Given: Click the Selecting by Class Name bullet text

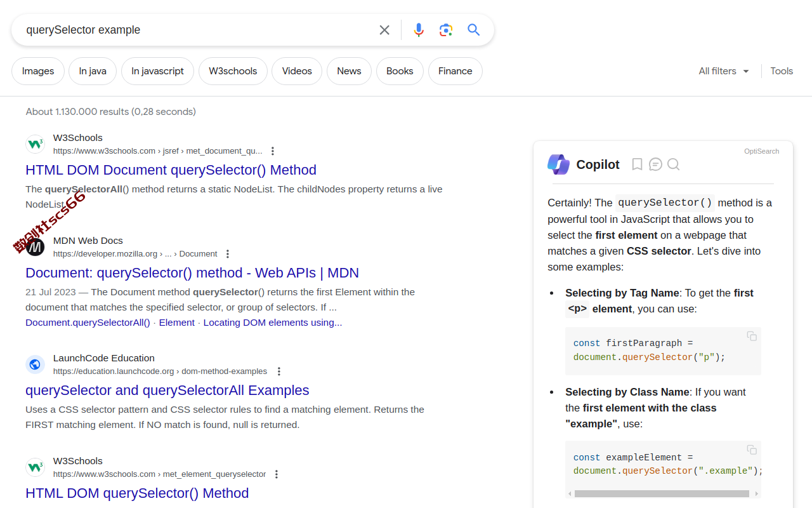Looking at the screenshot, I should 655,408.
